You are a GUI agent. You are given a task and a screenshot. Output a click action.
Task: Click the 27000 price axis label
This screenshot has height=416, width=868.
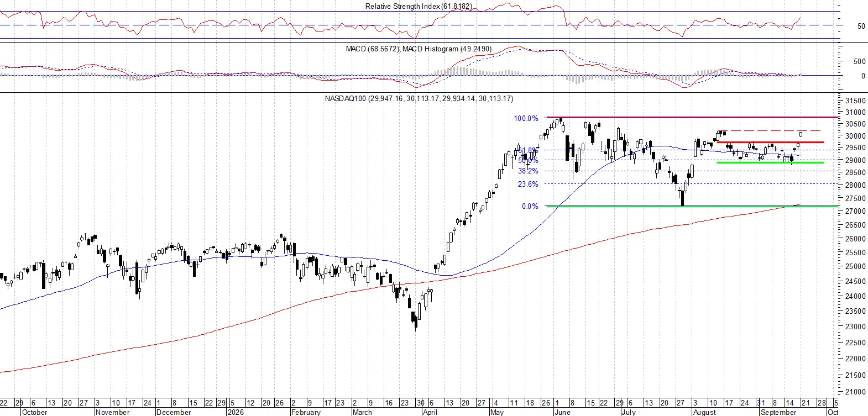tap(855, 212)
